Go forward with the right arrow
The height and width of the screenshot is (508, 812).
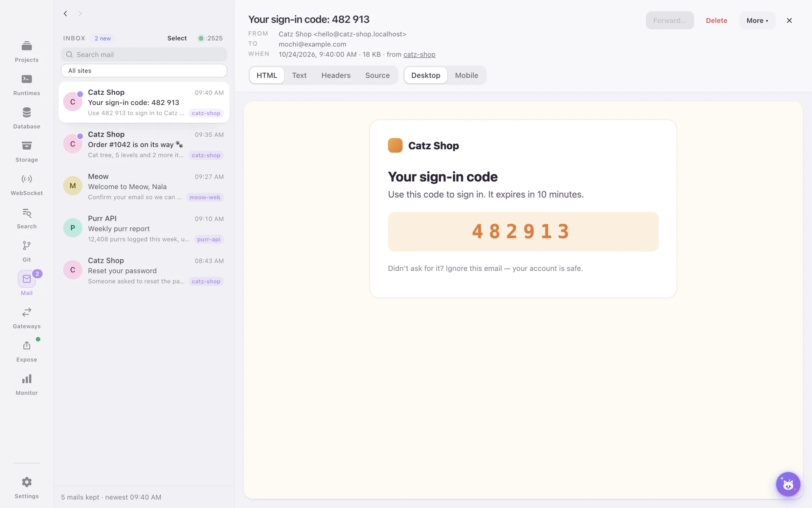tap(80, 14)
